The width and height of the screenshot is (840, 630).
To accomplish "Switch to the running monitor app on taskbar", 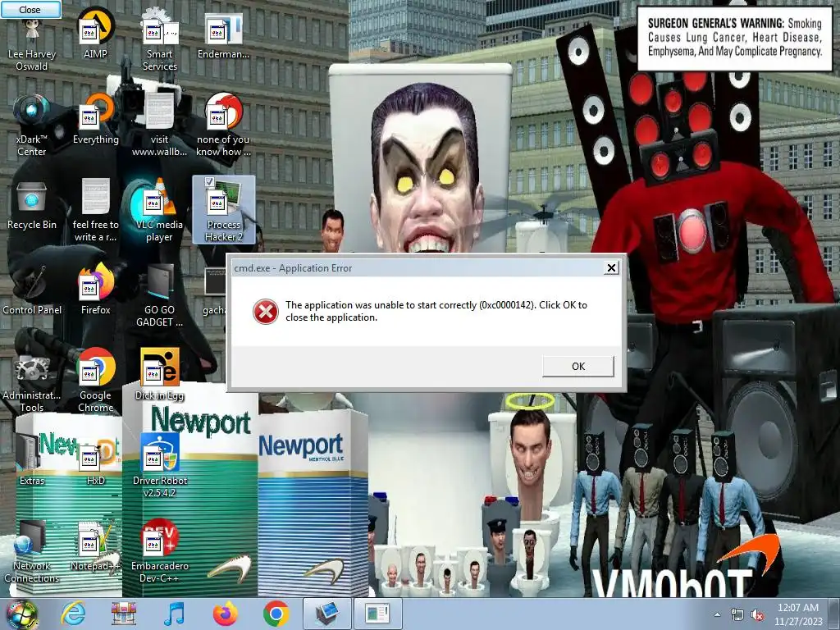I will pos(326,614).
